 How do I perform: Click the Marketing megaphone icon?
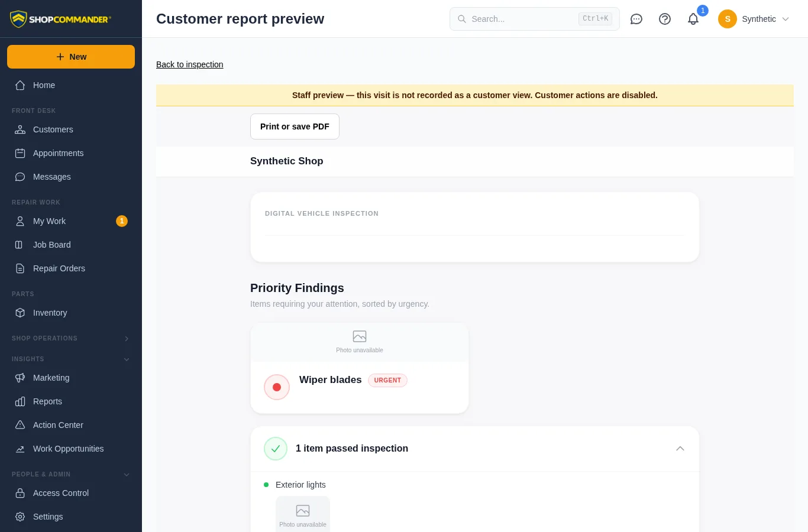tap(20, 378)
